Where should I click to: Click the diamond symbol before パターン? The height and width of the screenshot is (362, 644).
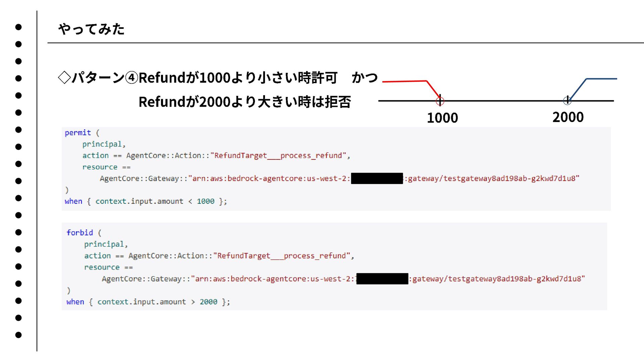coord(64,78)
